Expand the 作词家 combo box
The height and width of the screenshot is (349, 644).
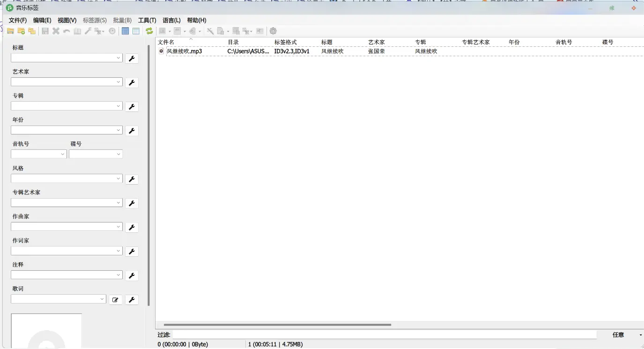point(118,251)
